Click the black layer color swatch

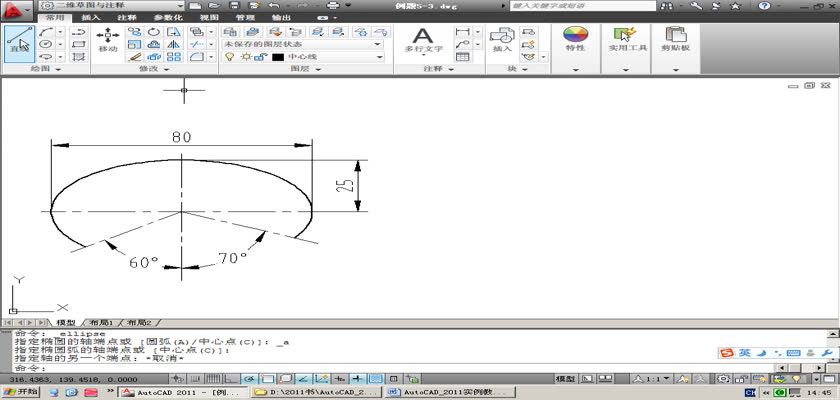278,57
